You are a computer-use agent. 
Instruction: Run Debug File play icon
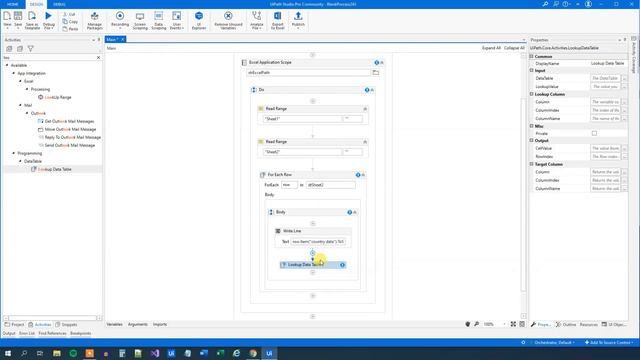tap(49, 16)
